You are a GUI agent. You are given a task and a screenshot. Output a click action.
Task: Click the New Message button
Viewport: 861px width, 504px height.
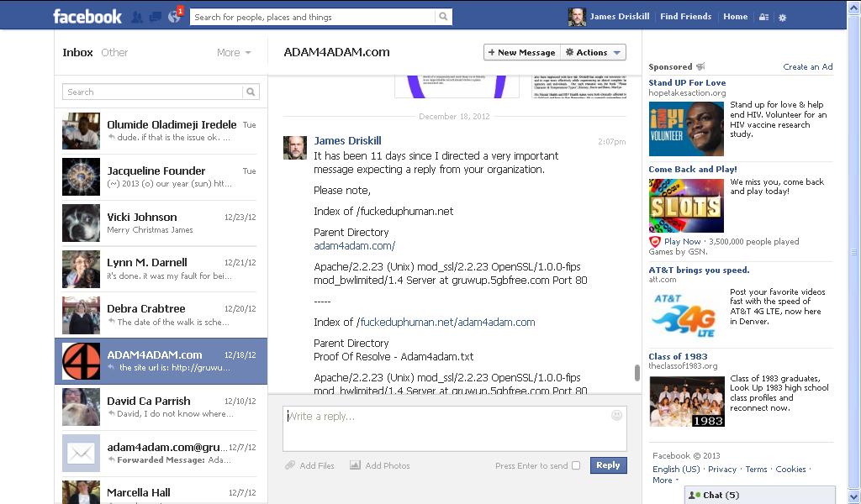coord(522,52)
